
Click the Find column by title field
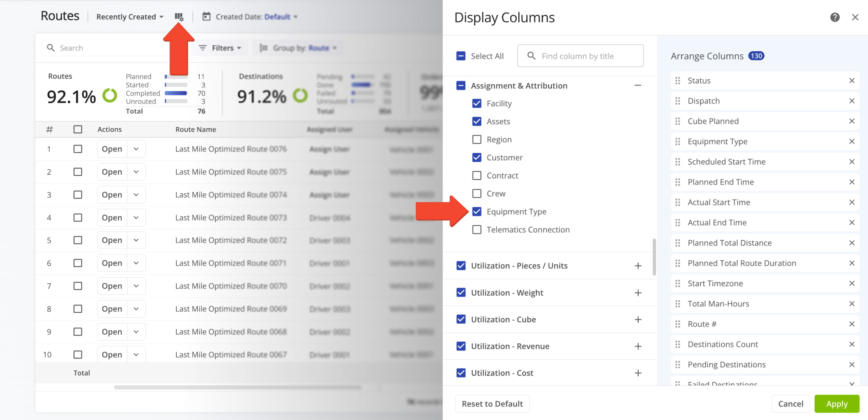[580, 56]
